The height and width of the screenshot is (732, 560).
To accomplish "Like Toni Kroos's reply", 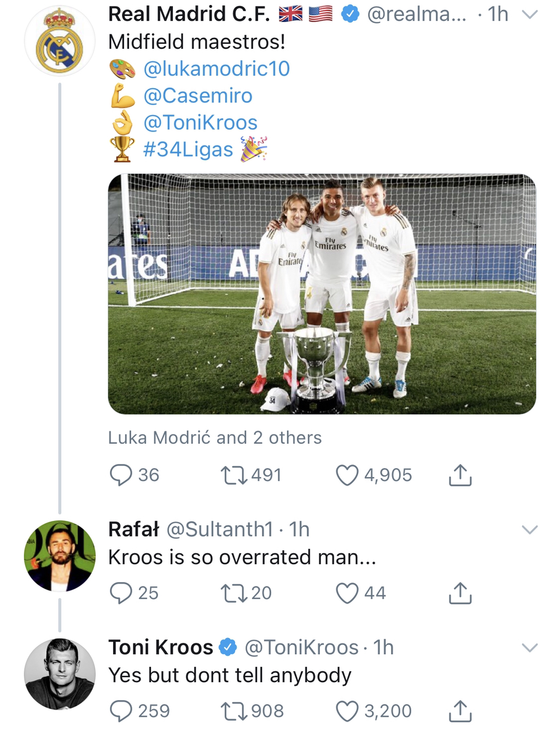I will (x=347, y=711).
